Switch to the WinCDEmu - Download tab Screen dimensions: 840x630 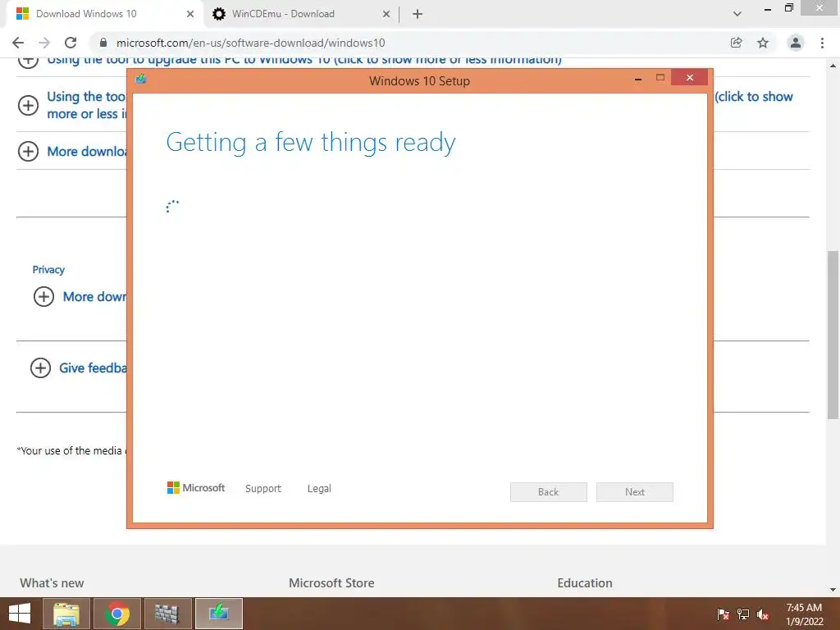point(300,14)
